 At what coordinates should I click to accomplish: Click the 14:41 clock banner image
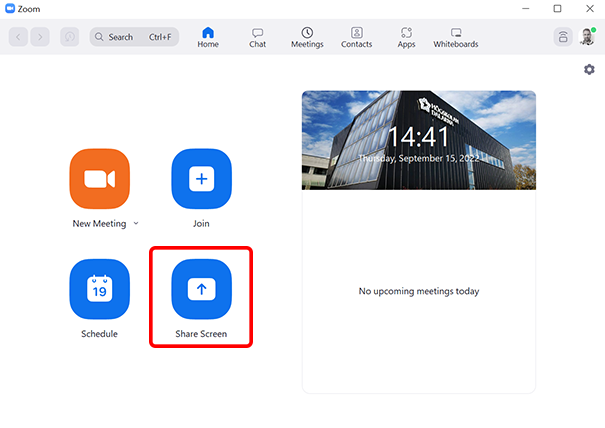[419, 140]
